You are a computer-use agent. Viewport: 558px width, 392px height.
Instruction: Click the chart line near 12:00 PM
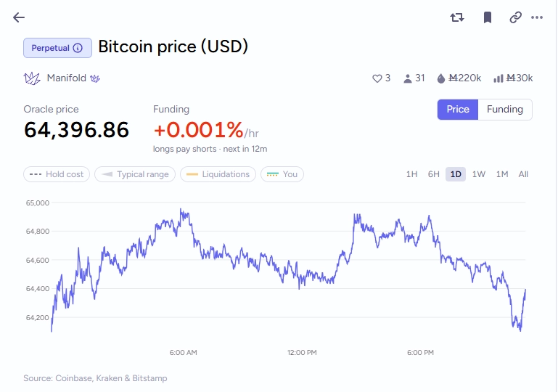tap(302, 278)
